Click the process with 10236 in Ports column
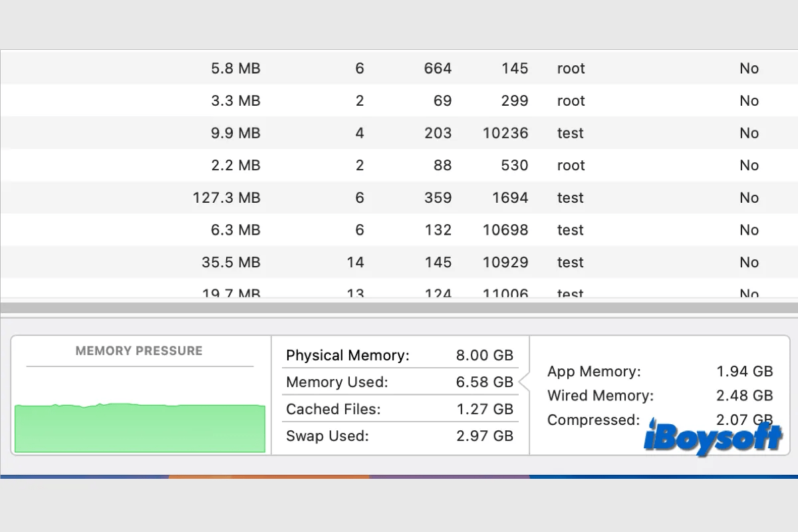Screen dimensions: 798x532 pos(399,132)
